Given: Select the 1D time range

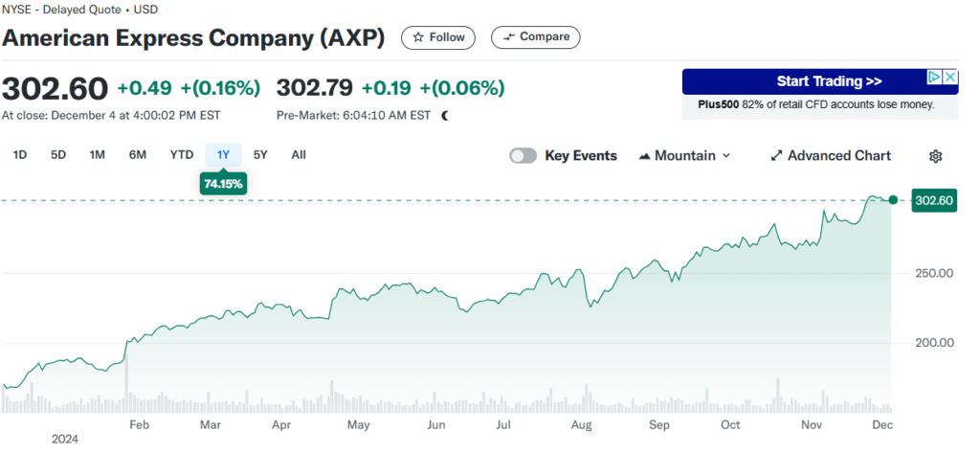Looking at the screenshot, I should pyautogui.click(x=20, y=154).
